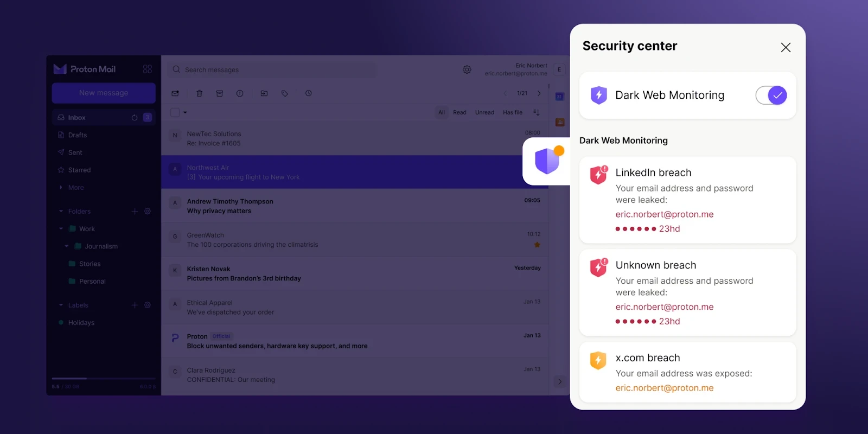This screenshot has height=434, width=868.
Task: Disable the Dark Web Monitoring toggle
Action: [x=771, y=95]
